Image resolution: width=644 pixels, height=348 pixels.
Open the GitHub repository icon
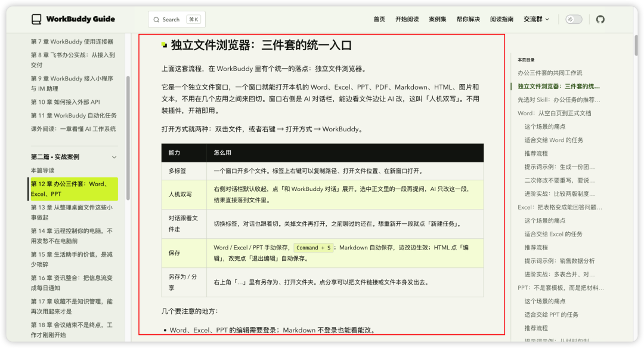600,19
